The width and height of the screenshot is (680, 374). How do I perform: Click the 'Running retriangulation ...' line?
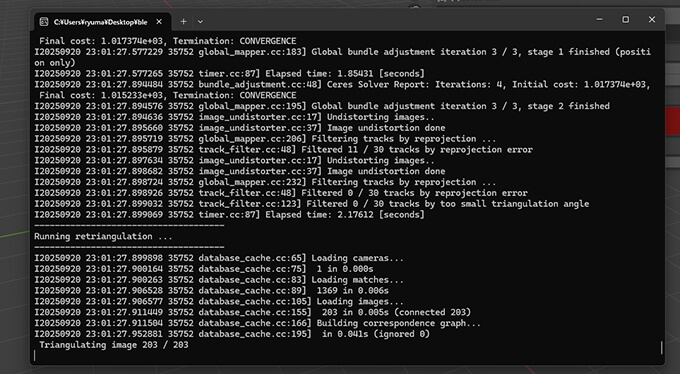[x=103, y=236]
